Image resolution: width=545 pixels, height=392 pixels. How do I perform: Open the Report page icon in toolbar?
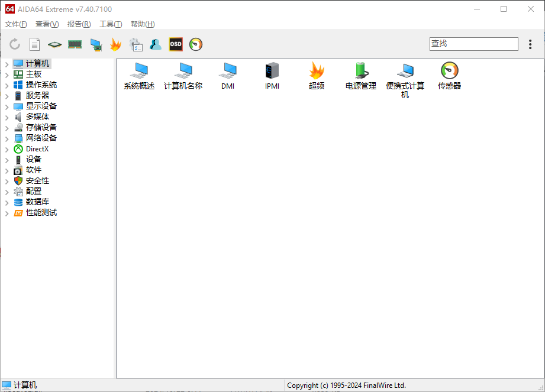click(x=35, y=44)
